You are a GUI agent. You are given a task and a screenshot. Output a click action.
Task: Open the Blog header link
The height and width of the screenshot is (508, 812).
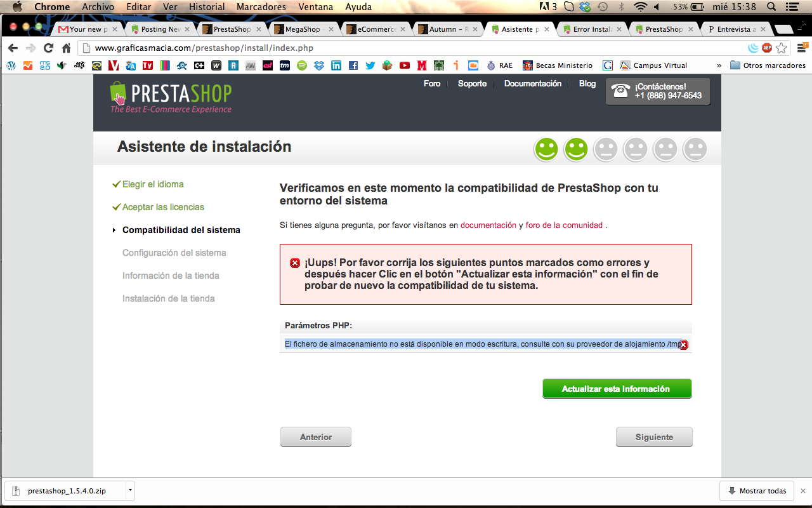[x=587, y=84]
